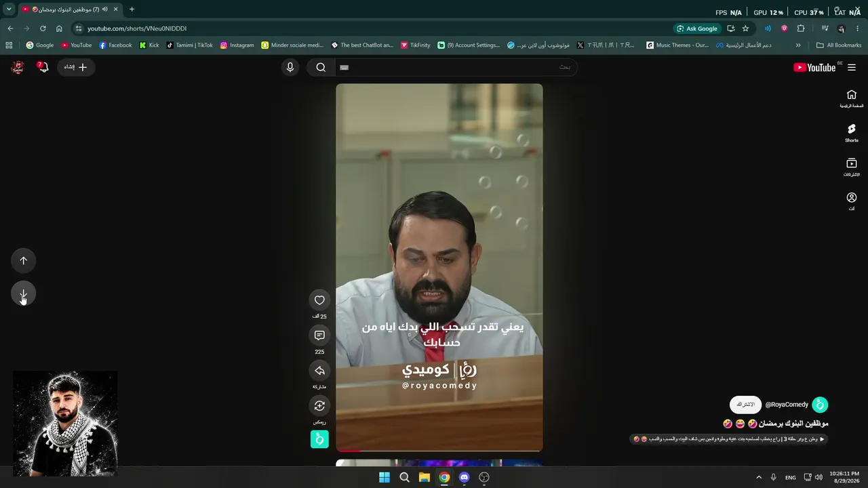Open the Instagram bookmark

(x=237, y=45)
